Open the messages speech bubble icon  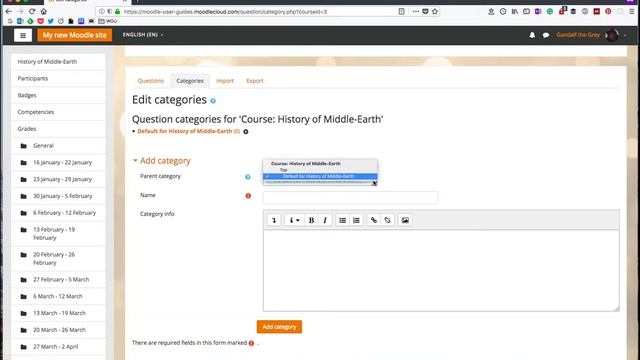click(546, 36)
